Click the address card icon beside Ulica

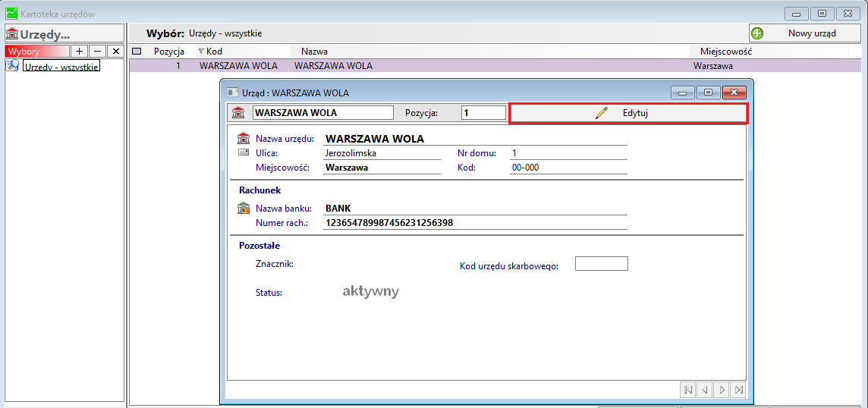[244, 152]
